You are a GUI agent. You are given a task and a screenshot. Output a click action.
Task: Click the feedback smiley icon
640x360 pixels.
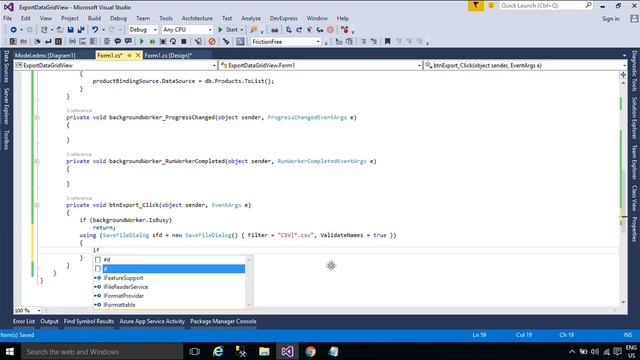pyautogui.click(x=491, y=6)
